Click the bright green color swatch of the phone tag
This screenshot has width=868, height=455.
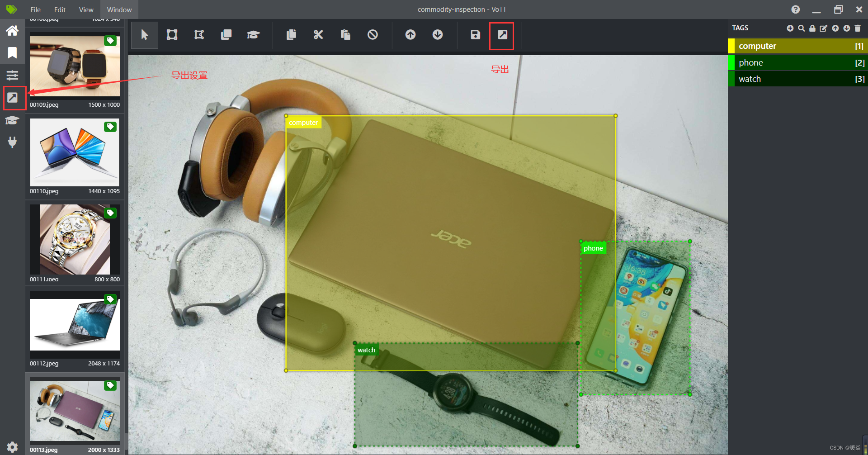(731, 62)
